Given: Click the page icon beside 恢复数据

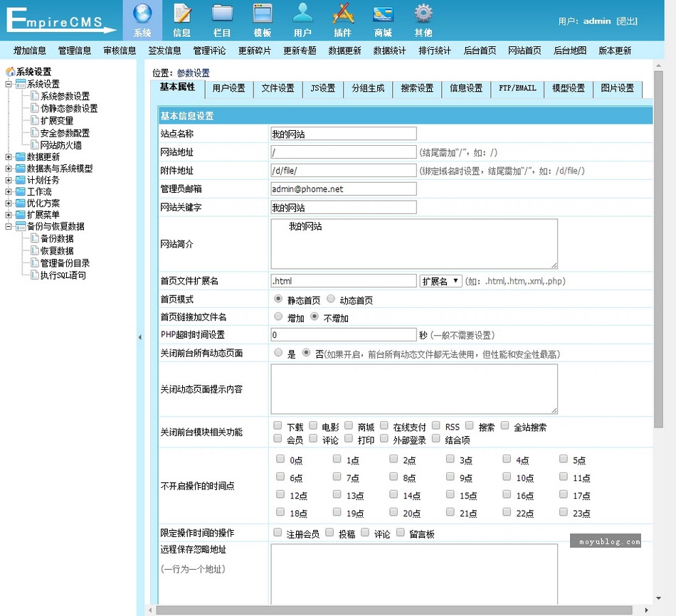Looking at the screenshot, I should coord(35,250).
